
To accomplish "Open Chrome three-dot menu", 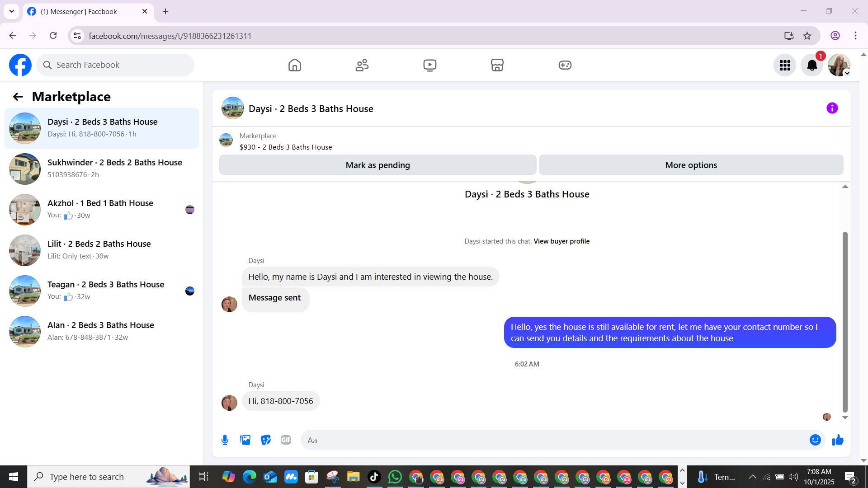I will [x=855, y=36].
